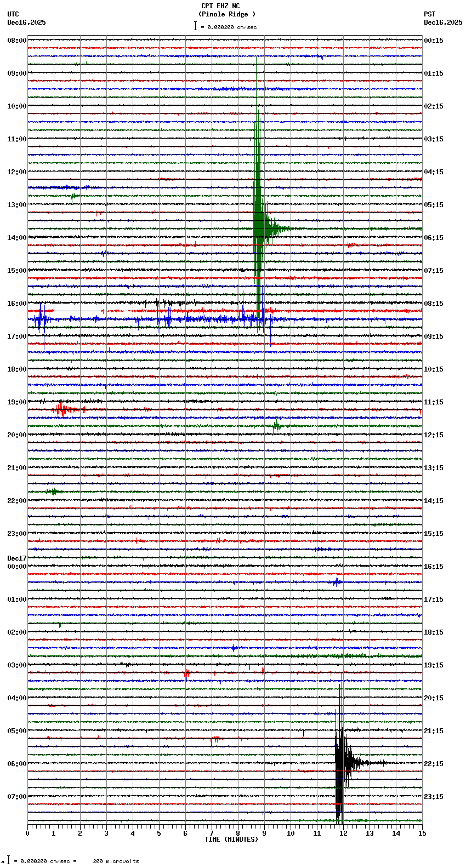
Task: Click the '19:00' UTC time label
Action: point(17,402)
